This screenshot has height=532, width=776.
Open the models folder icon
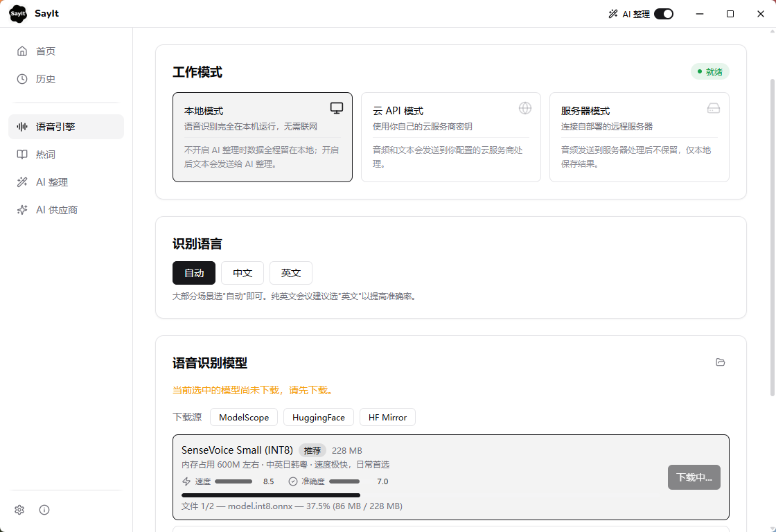click(721, 362)
